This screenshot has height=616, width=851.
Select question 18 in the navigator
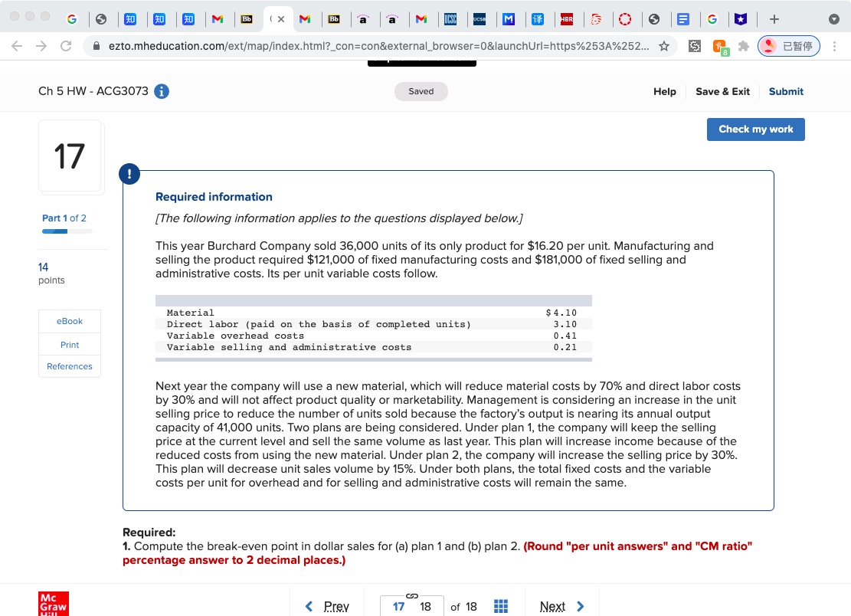[426, 606]
